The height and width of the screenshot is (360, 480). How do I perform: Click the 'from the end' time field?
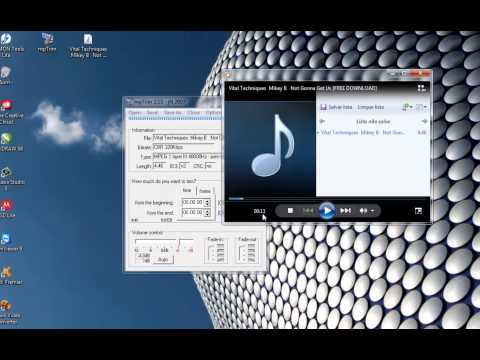point(192,212)
